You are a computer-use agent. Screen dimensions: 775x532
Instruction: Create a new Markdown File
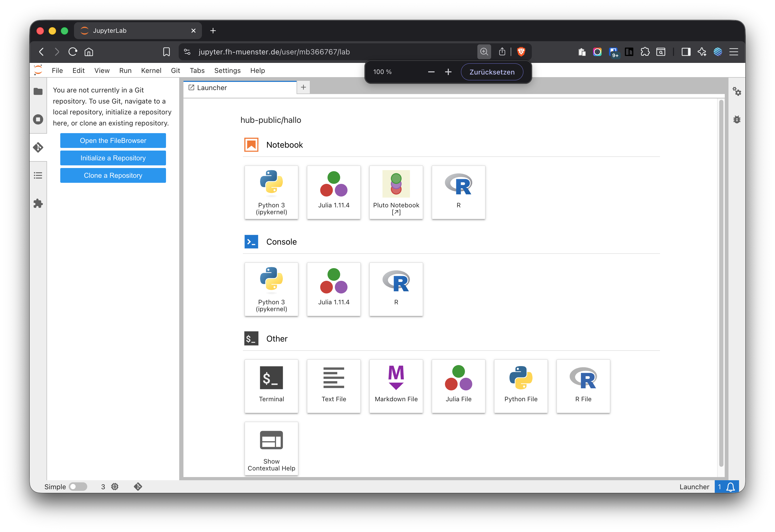396,386
